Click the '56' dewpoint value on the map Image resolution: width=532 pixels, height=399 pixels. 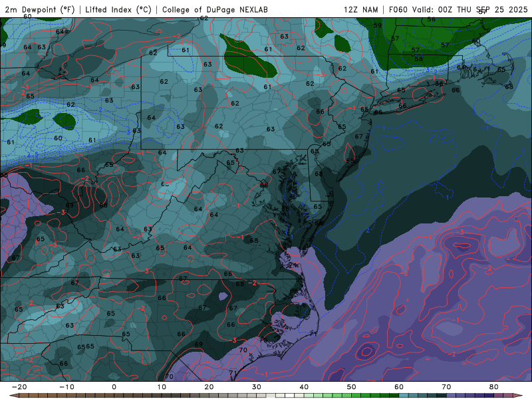(x=431, y=19)
